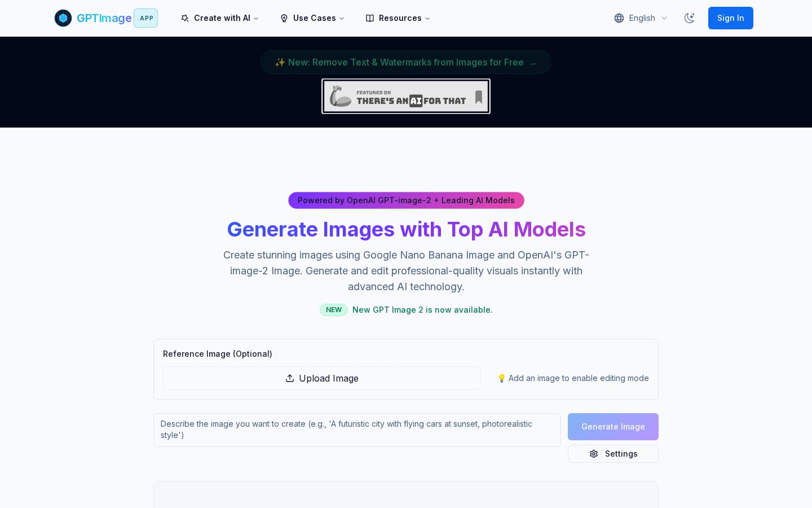Image resolution: width=812 pixels, height=508 pixels.
Task: Click the arrow on the announcement banner
Action: (x=533, y=63)
